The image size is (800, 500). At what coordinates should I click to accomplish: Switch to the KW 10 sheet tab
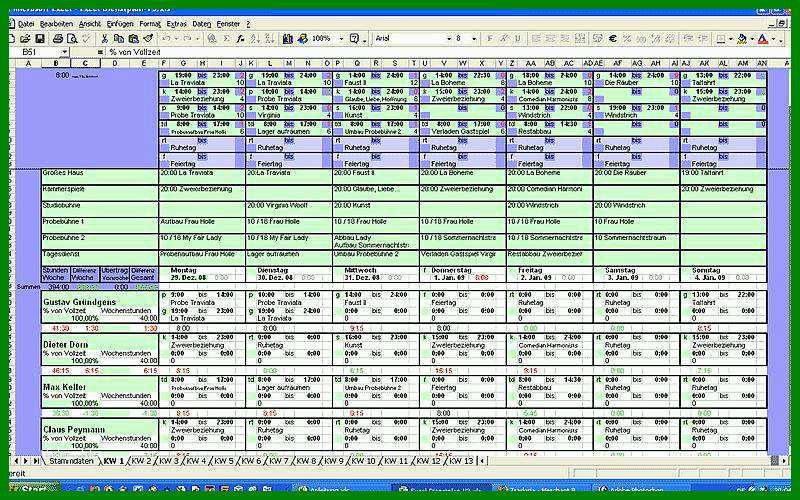click(x=363, y=461)
